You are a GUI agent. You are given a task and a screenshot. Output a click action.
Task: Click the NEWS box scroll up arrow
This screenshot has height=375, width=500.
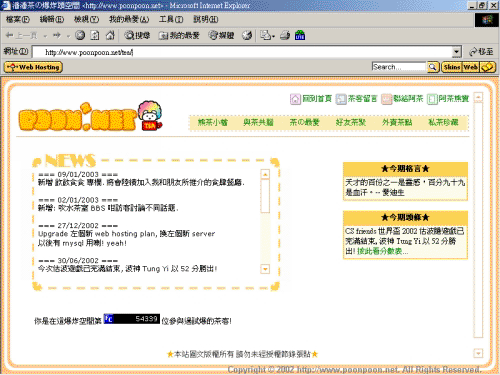(x=265, y=175)
